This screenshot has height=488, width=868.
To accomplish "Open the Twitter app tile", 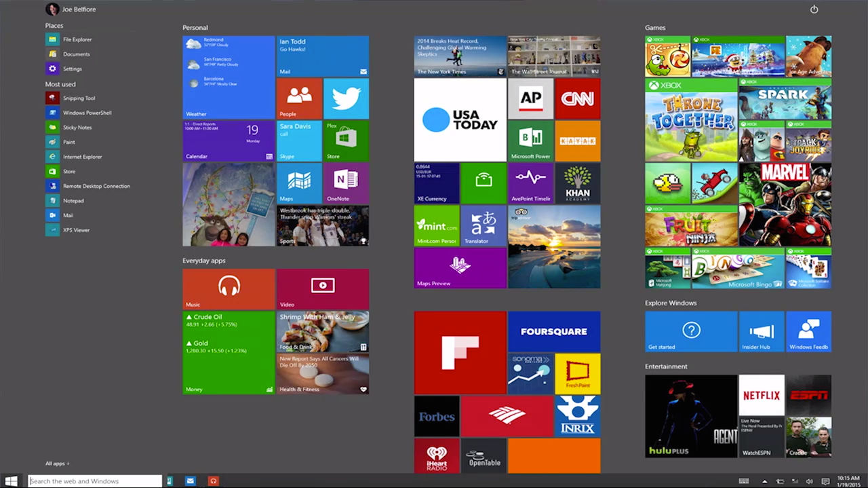I will (x=346, y=98).
